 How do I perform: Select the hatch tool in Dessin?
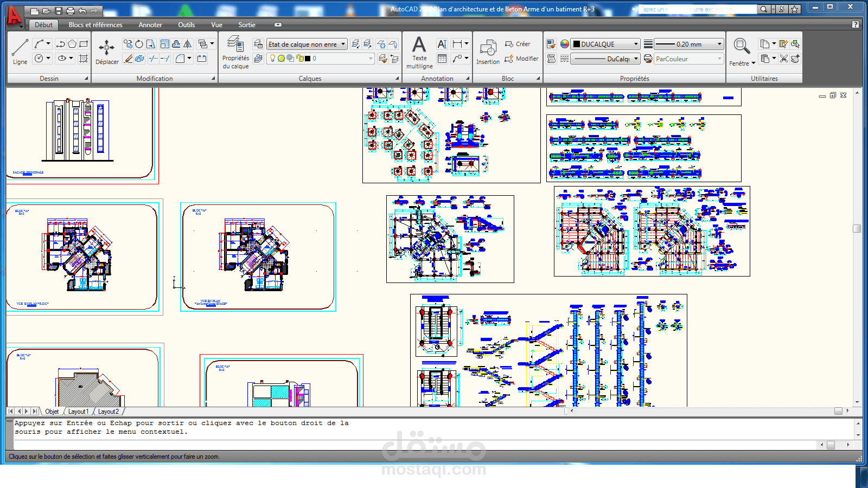pyautogui.click(x=84, y=58)
